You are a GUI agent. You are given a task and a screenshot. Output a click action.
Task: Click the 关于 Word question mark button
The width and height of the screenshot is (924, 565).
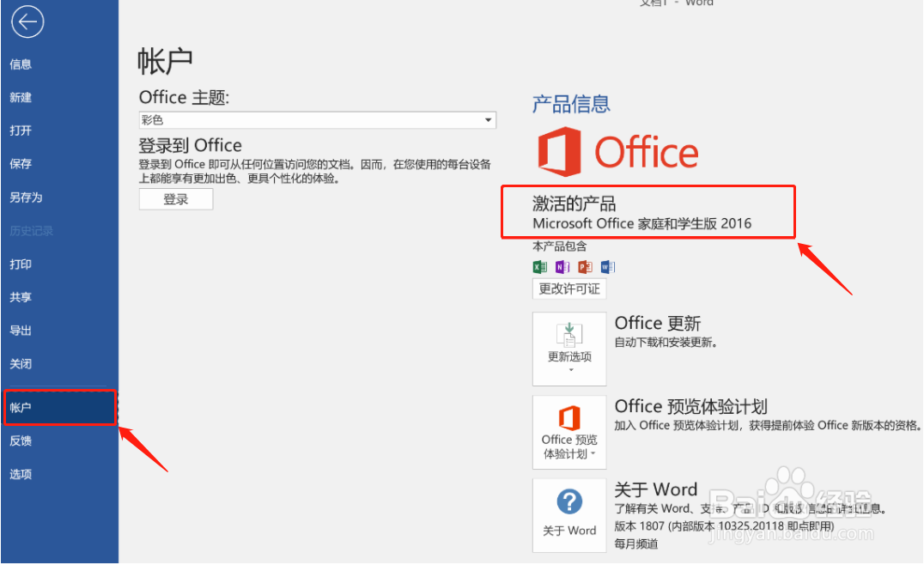click(569, 515)
